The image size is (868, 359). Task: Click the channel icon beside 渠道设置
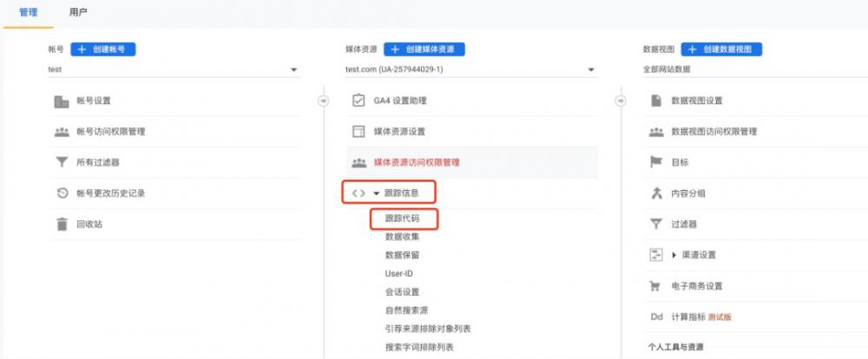click(x=656, y=255)
